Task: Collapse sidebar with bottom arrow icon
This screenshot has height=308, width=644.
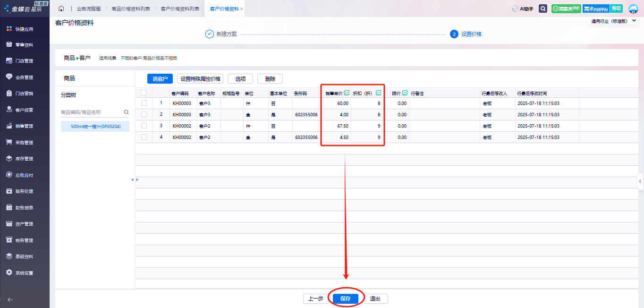Action: (10, 299)
